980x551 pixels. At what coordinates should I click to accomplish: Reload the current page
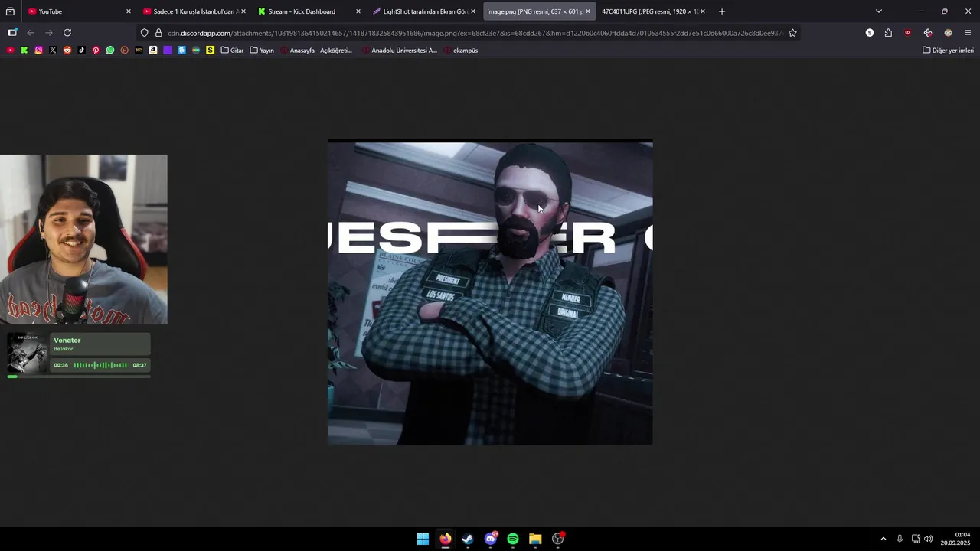[x=67, y=33]
